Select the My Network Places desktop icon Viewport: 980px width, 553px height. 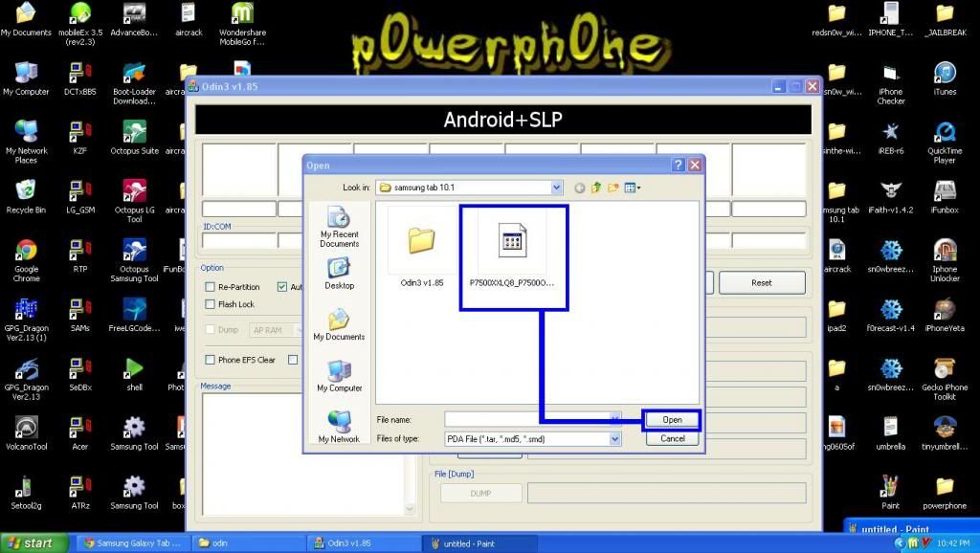point(26,142)
